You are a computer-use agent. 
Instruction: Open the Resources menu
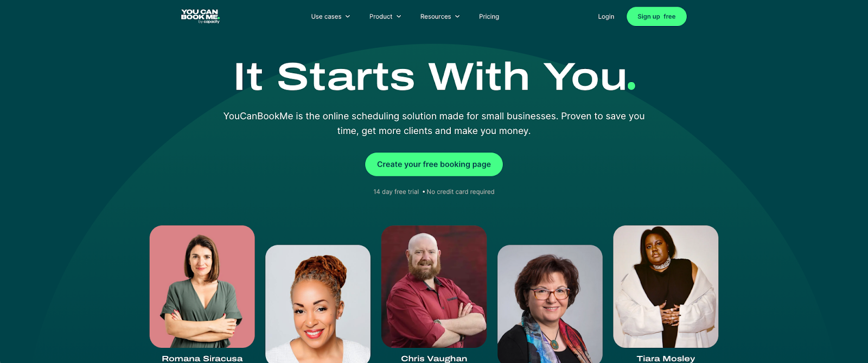pos(440,17)
